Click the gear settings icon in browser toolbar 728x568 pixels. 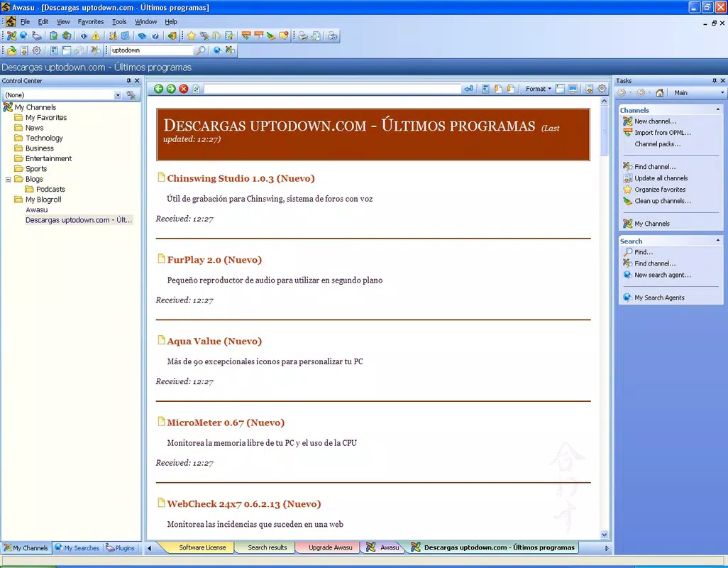602,89
